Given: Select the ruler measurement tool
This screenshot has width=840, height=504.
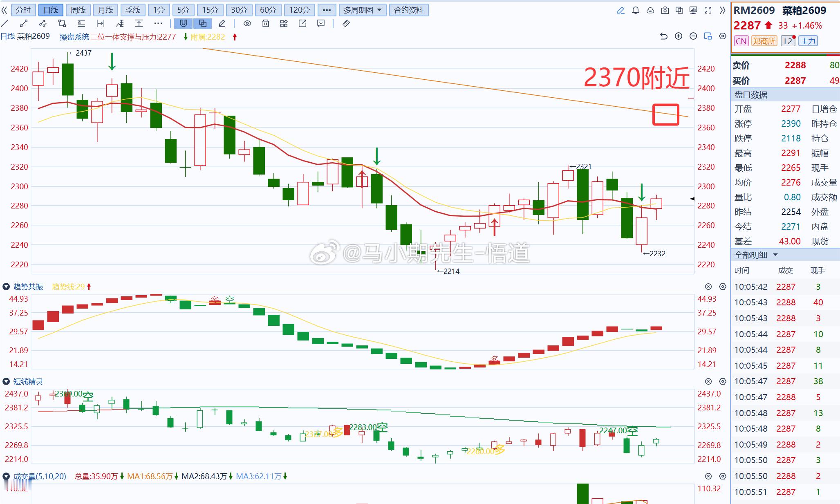Looking at the screenshot, I should tap(346, 23).
